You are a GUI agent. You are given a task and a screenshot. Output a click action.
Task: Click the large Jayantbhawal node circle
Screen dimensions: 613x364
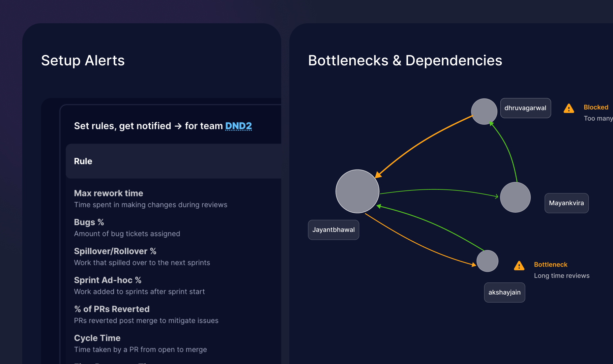(357, 191)
